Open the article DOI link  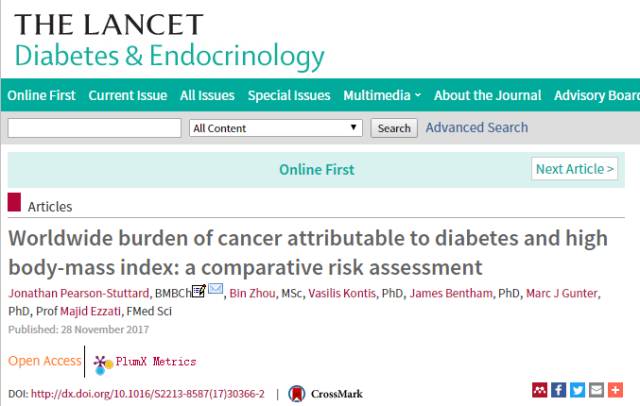(148, 394)
